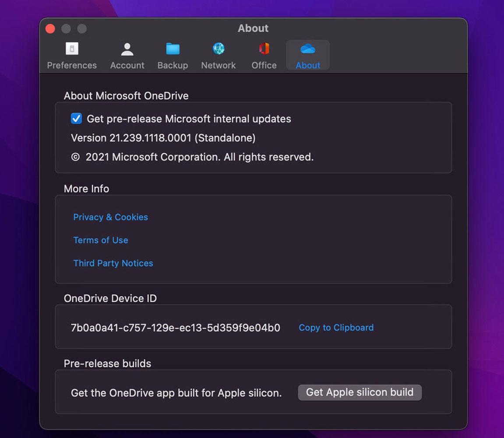Click the OneDrive Device ID value text
Image resolution: width=504 pixels, height=438 pixels.
(176, 328)
